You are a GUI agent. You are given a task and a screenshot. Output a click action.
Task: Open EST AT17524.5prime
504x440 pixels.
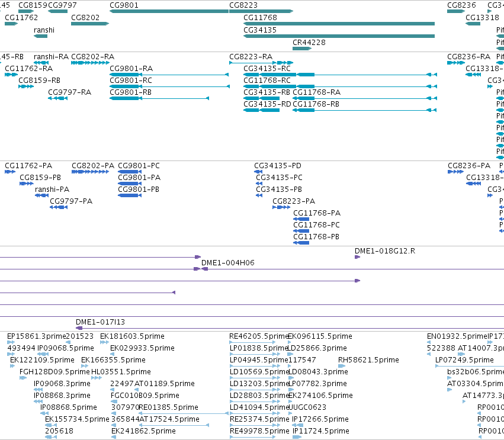[169, 419]
